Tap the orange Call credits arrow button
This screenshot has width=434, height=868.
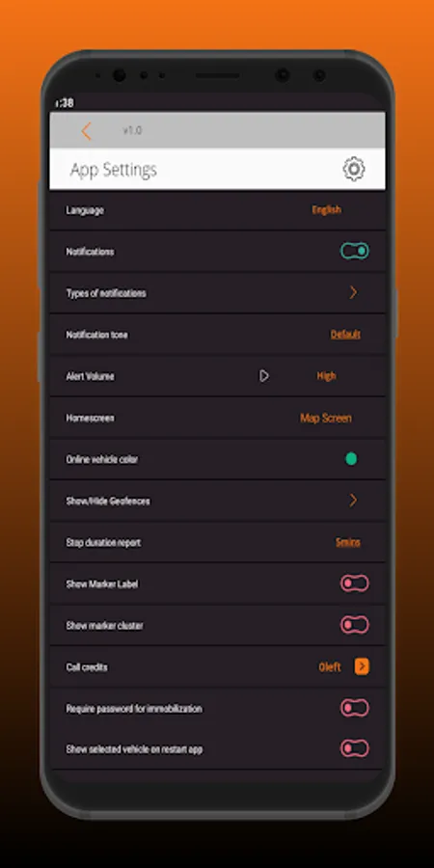click(362, 666)
